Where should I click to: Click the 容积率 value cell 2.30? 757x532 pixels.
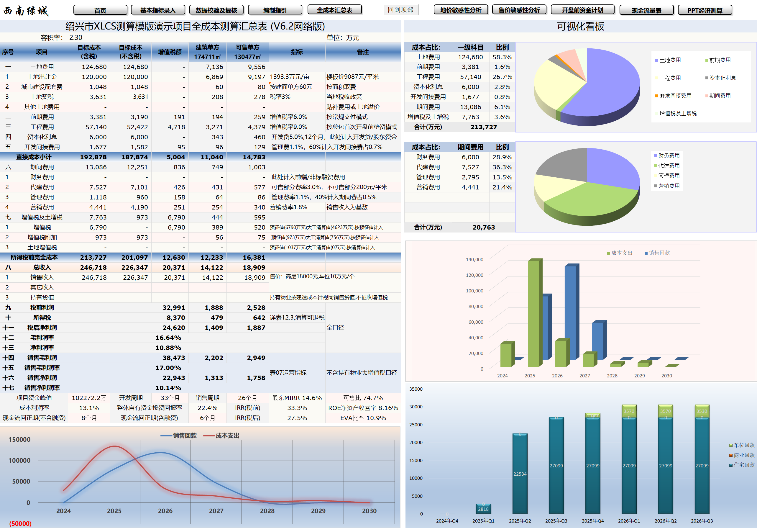[x=76, y=37]
